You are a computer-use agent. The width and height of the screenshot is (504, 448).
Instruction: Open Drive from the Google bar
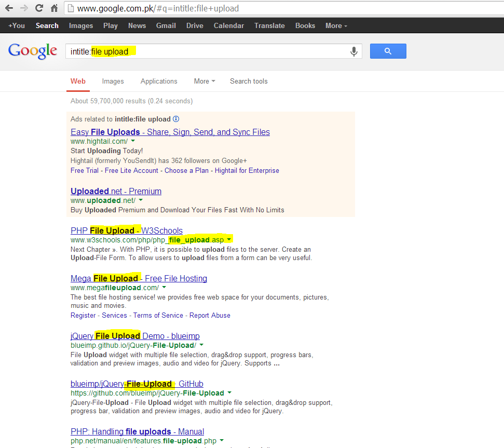point(195,26)
